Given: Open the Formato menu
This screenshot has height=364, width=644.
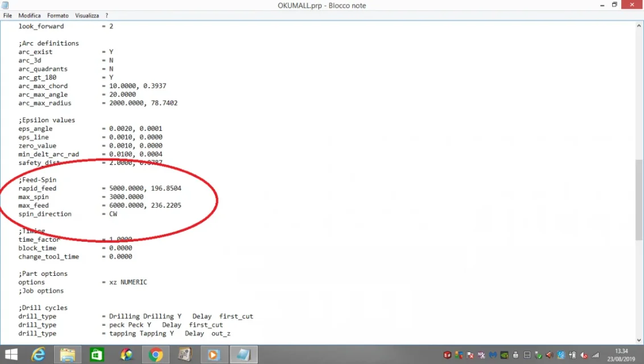Looking at the screenshot, I should tap(57, 16).
